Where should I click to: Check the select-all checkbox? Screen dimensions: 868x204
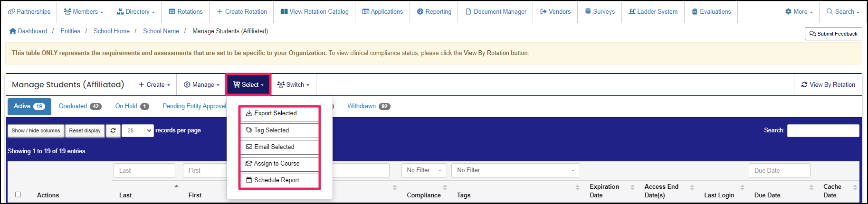click(18, 195)
